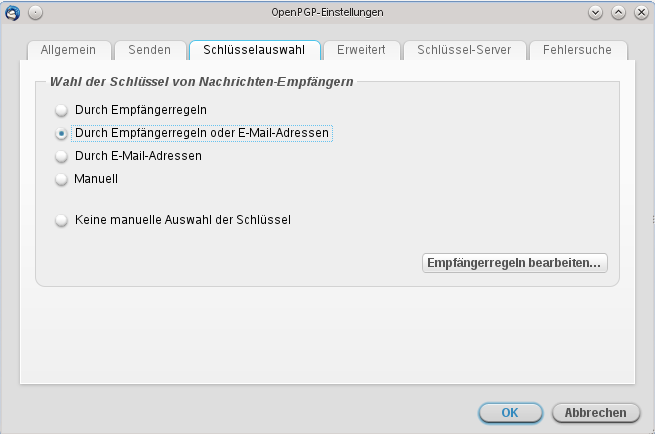The image size is (655, 434).
Task: Show the Fehlersuche tab
Action: 577,50
